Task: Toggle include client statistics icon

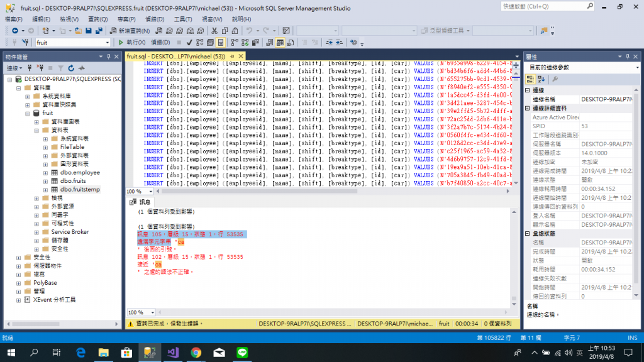Action: [255, 42]
